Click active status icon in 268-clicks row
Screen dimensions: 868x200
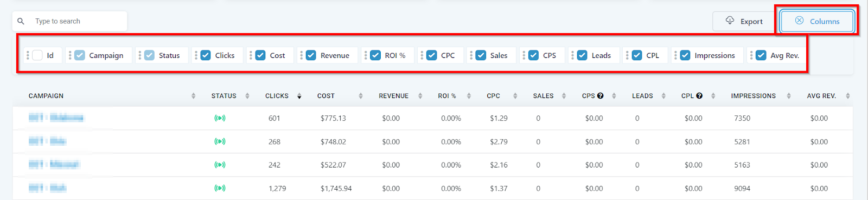[220, 141]
